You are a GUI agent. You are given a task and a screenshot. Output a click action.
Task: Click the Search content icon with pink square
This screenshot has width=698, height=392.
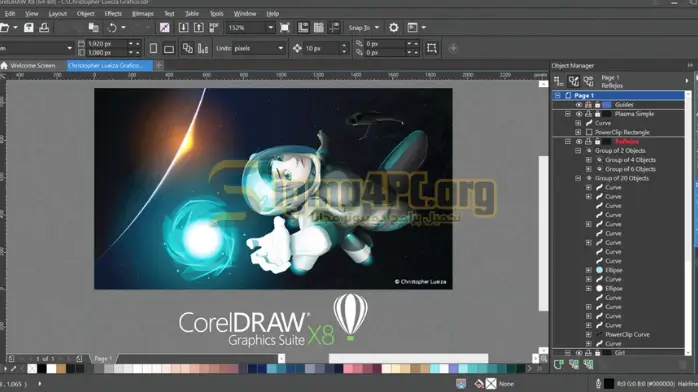[x=164, y=28]
